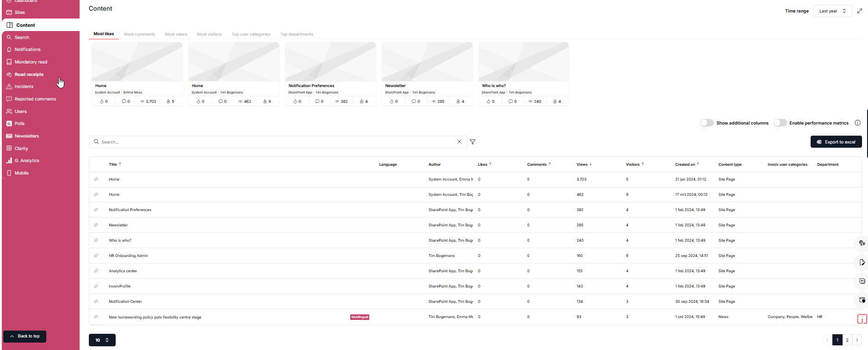
Task: Click next page arrow
Action: point(857,340)
